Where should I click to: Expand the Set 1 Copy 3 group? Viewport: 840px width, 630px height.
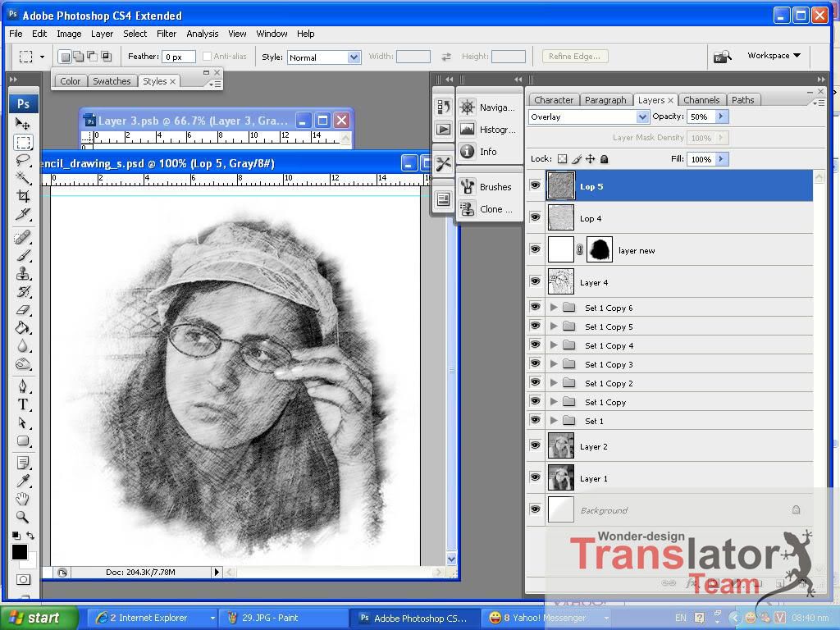click(554, 364)
